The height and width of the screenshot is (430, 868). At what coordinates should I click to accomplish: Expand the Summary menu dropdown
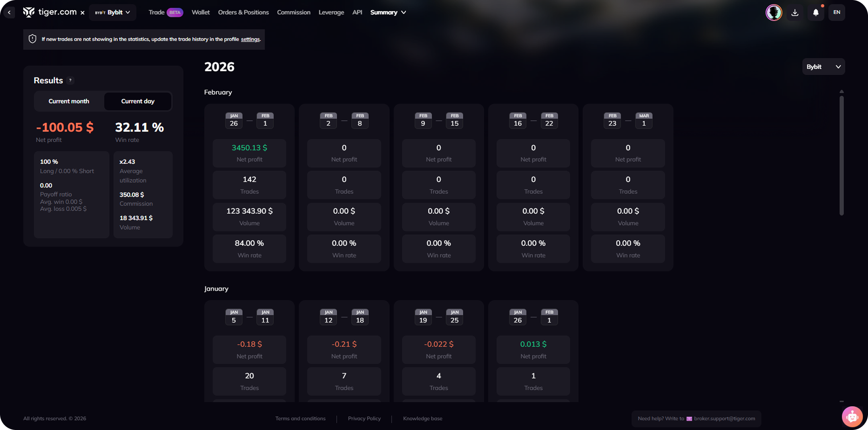(388, 12)
